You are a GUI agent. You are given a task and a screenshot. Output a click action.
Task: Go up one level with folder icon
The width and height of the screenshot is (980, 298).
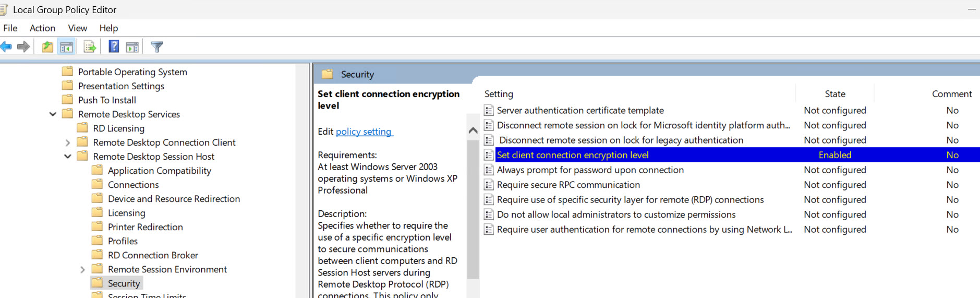pyautogui.click(x=47, y=47)
